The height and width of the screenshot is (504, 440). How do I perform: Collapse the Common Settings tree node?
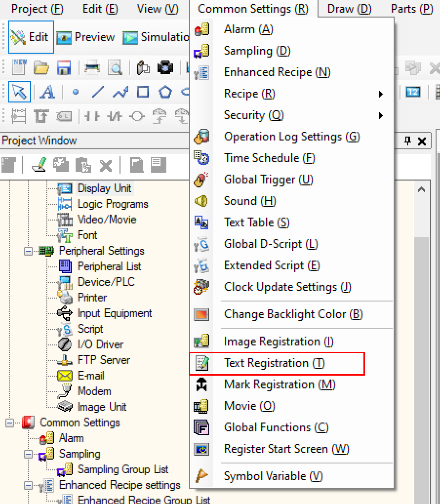coord(10,423)
